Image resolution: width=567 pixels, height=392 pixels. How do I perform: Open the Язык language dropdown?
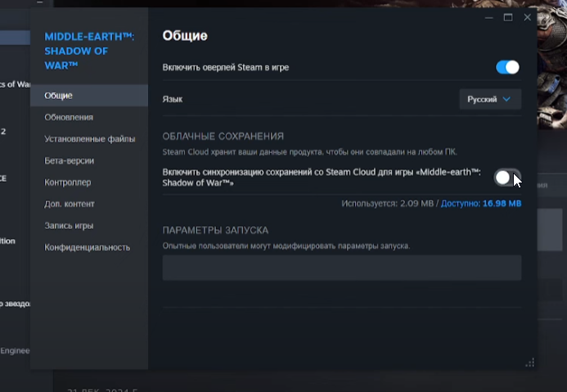pos(490,99)
